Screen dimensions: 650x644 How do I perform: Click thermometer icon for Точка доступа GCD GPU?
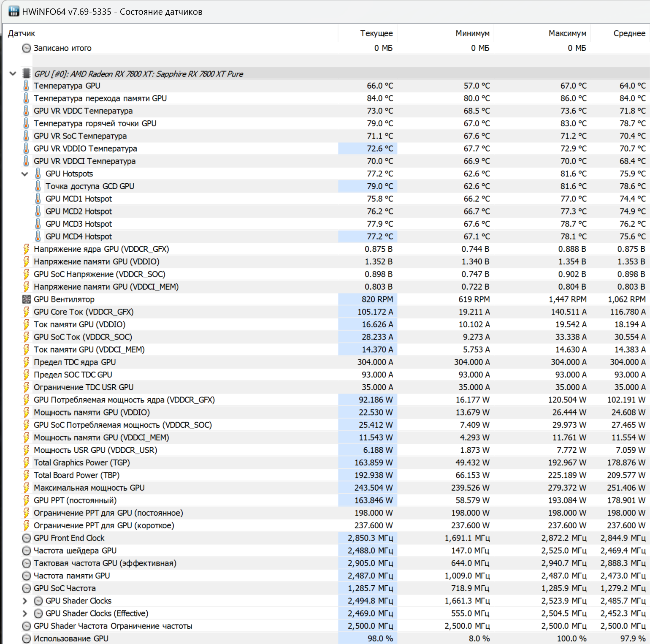click(38, 186)
